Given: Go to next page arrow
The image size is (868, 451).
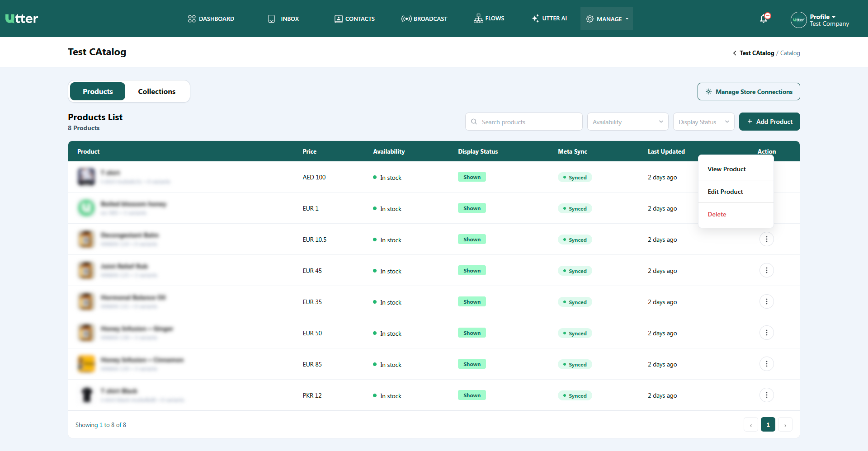Looking at the screenshot, I should pyautogui.click(x=785, y=425).
